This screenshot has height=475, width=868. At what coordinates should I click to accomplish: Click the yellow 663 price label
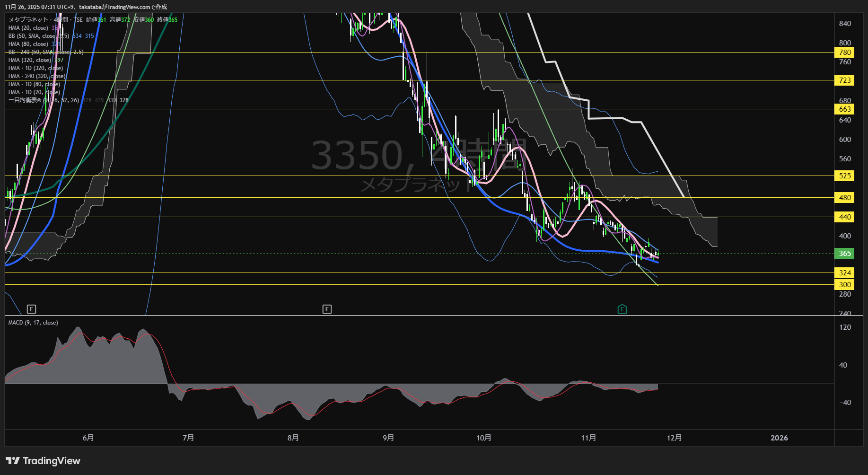[845, 109]
